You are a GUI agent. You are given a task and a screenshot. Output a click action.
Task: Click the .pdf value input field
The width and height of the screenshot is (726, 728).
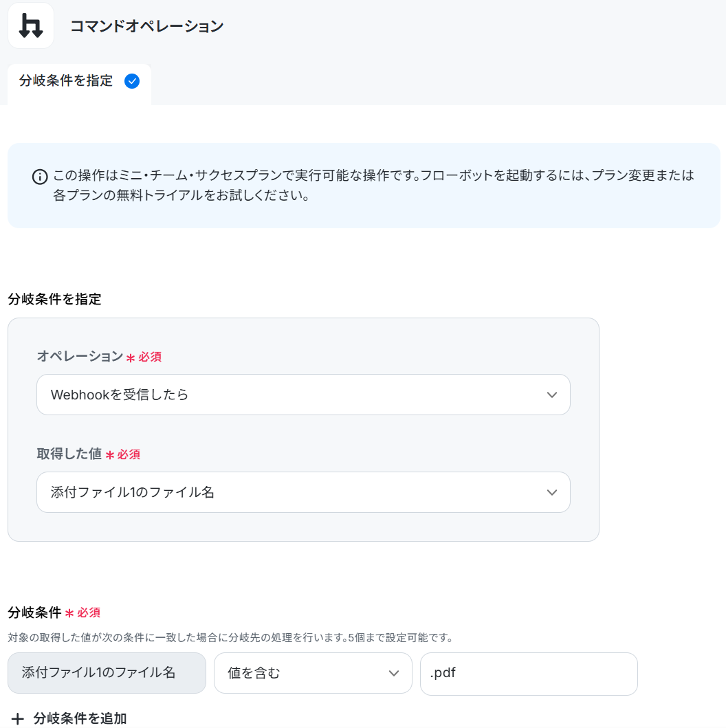(529, 674)
